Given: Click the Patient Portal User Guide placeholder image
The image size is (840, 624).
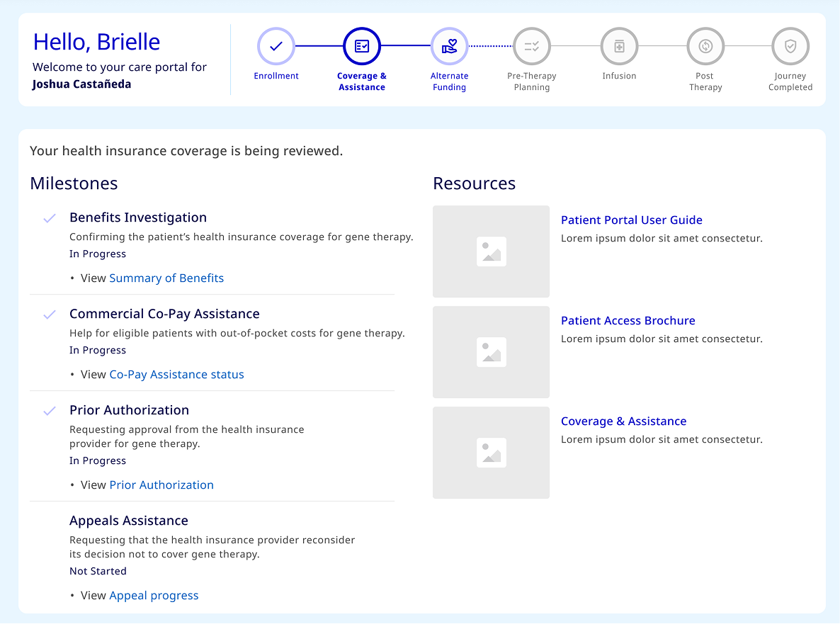Looking at the screenshot, I should pyautogui.click(x=491, y=251).
